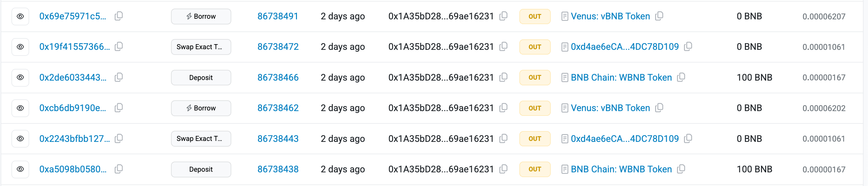Preview transaction 0x69e75971c5 with the eye icon
The width and height of the screenshot is (868, 186).
coord(20,16)
